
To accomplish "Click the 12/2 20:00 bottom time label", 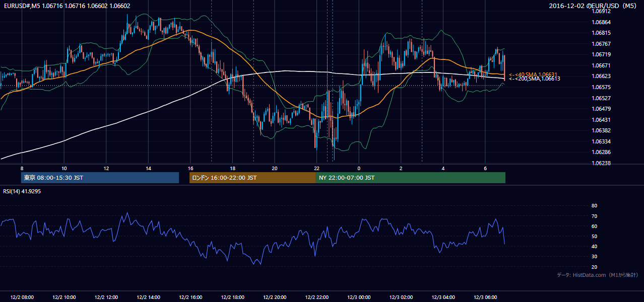I will click(x=275, y=297).
